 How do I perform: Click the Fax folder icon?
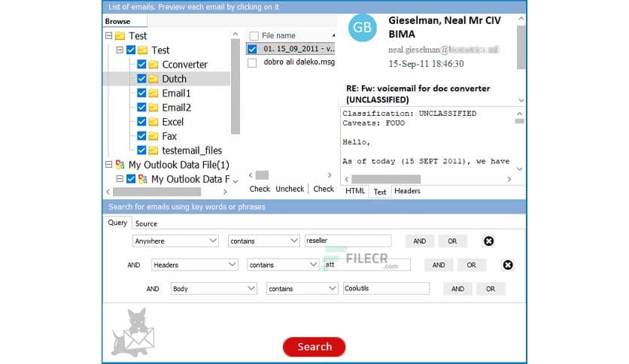click(x=153, y=136)
